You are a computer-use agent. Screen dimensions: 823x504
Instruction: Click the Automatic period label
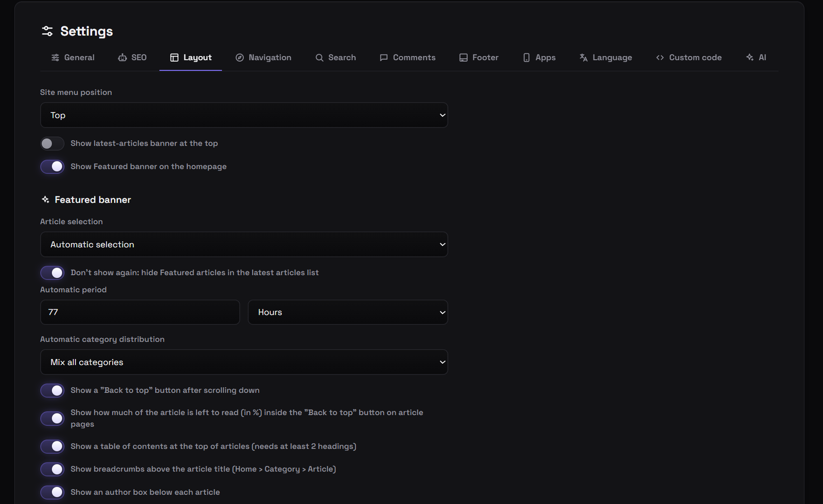74,290
